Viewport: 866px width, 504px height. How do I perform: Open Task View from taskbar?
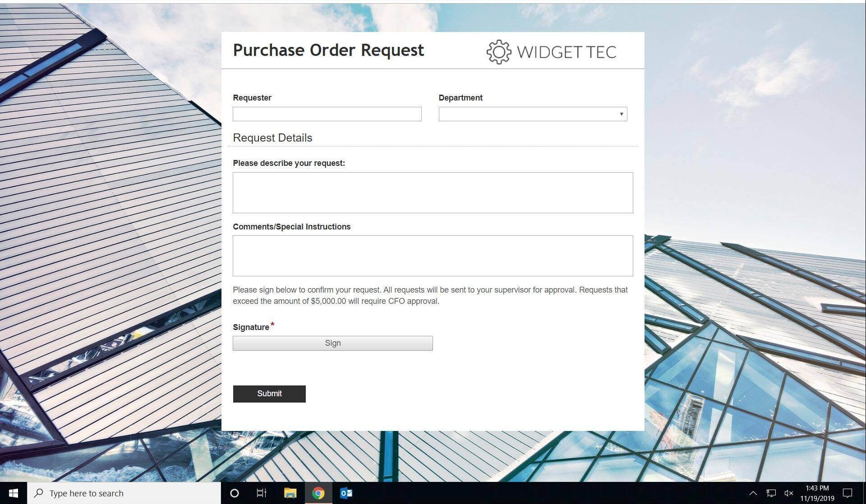tap(261, 493)
